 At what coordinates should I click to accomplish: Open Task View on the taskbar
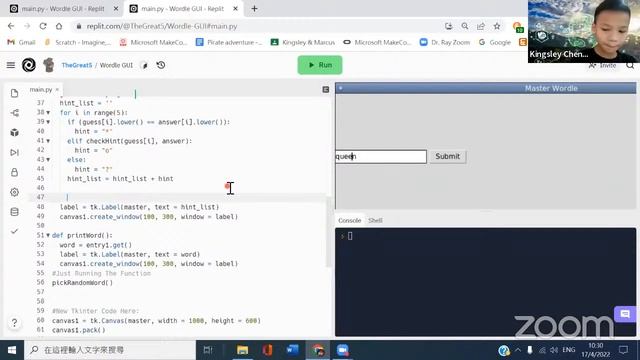coord(208,350)
